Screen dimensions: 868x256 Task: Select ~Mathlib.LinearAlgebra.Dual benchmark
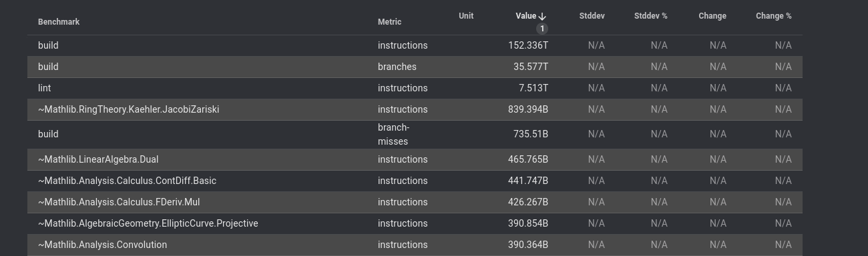click(x=98, y=159)
